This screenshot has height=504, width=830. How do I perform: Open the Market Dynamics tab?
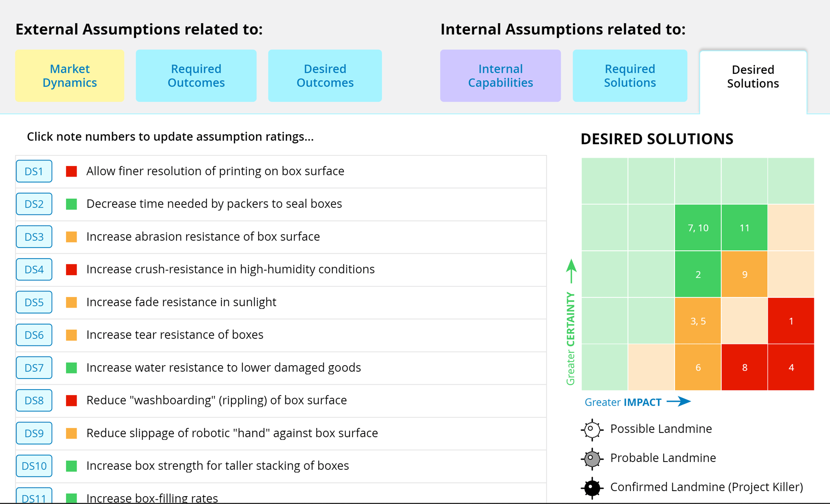pos(70,76)
